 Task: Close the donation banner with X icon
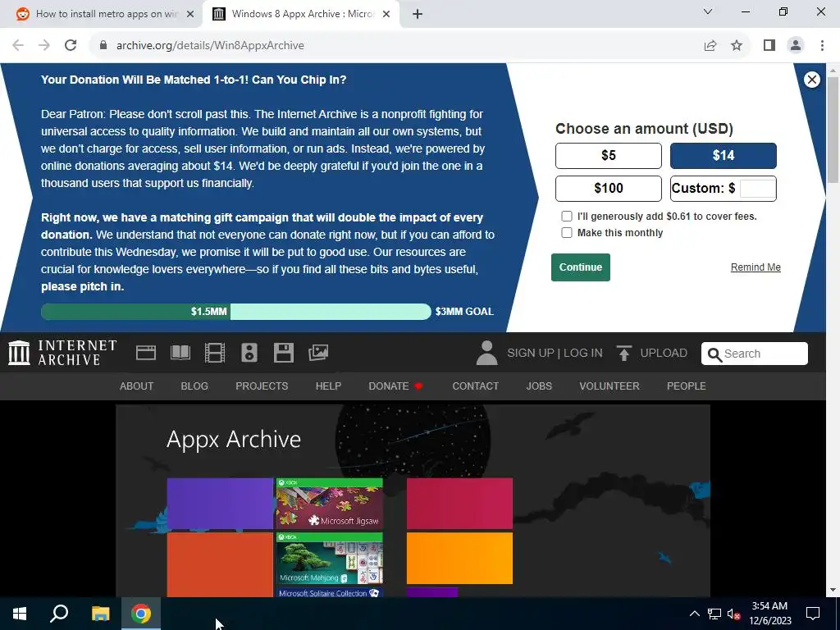(x=811, y=80)
